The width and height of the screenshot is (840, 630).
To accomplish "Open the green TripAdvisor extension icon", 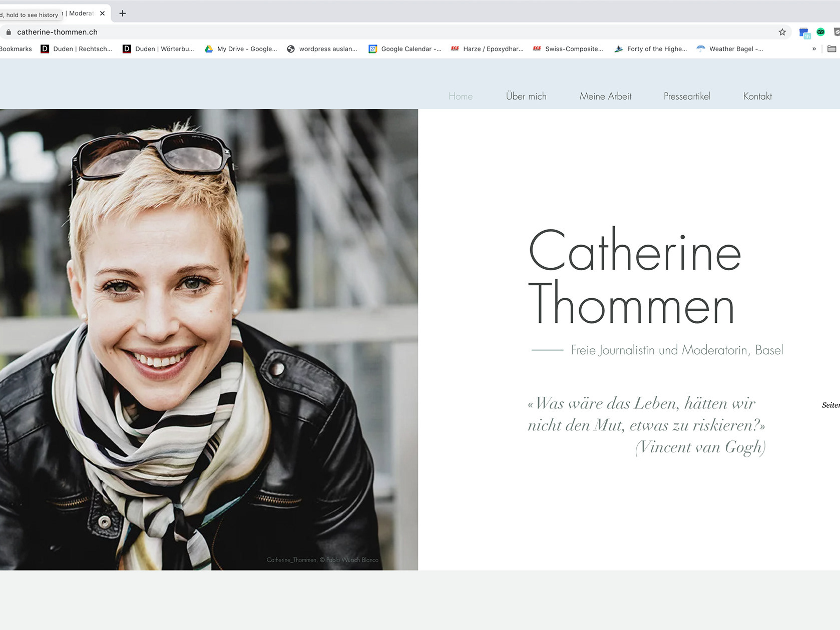I will (x=820, y=32).
